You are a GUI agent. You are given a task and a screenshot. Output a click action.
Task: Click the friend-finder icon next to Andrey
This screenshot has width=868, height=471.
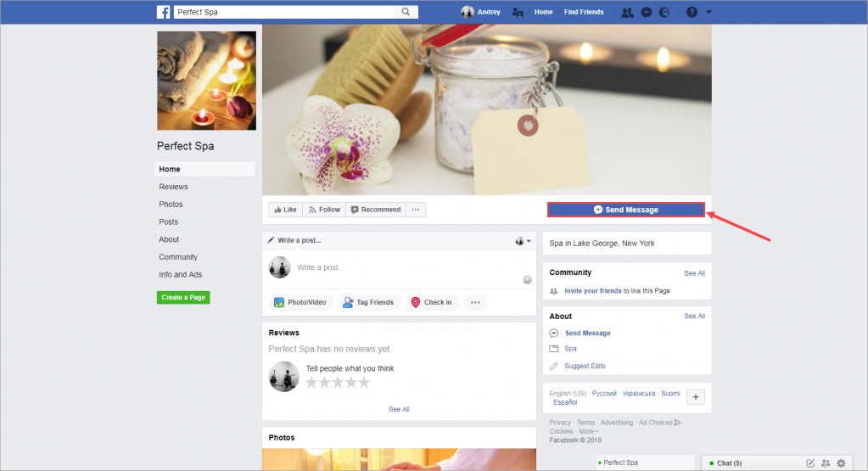pyautogui.click(x=518, y=12)
